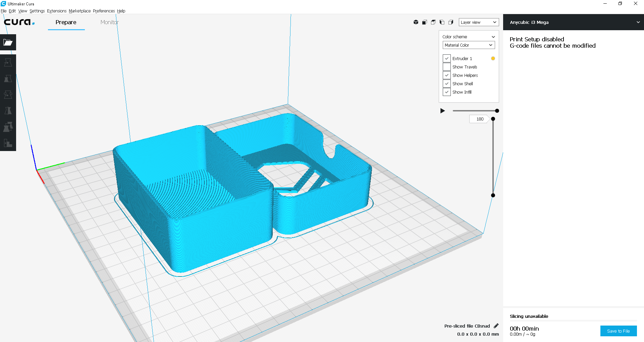Switch camera to 3D isometric view icon

pos(416,22)
